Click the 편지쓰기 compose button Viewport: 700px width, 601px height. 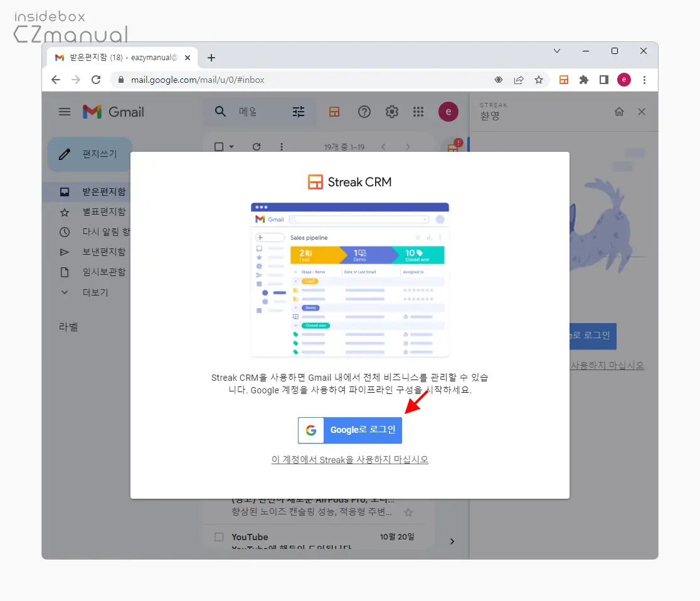pos(90,154)
